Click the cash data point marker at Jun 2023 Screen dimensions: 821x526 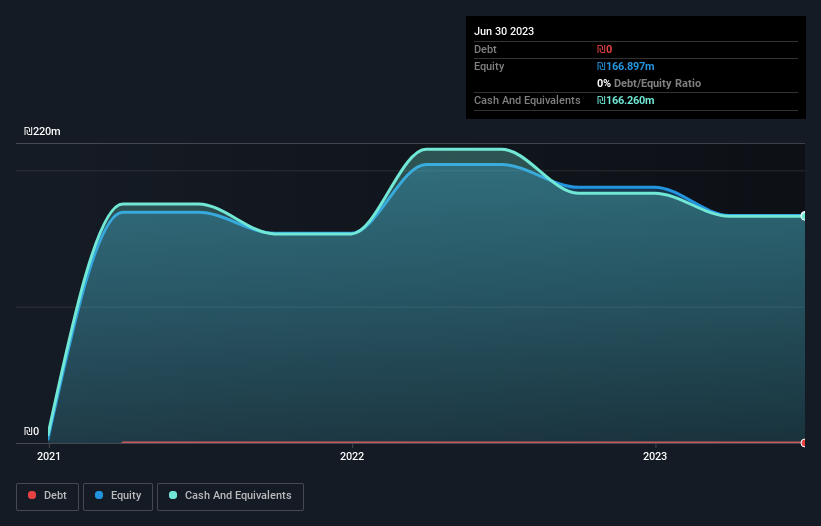(x=804, y=216)
